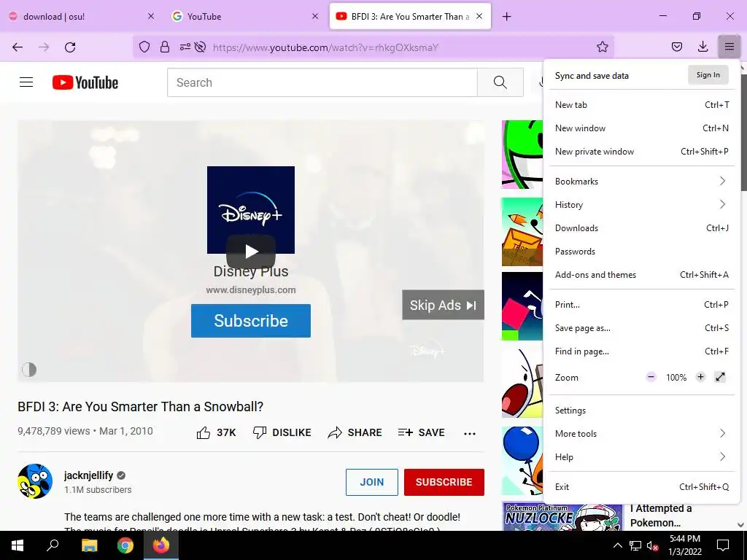Choose Print... from the menu
Screen dimensions: 747x560
pyautogui.click(x=641, y=304)
